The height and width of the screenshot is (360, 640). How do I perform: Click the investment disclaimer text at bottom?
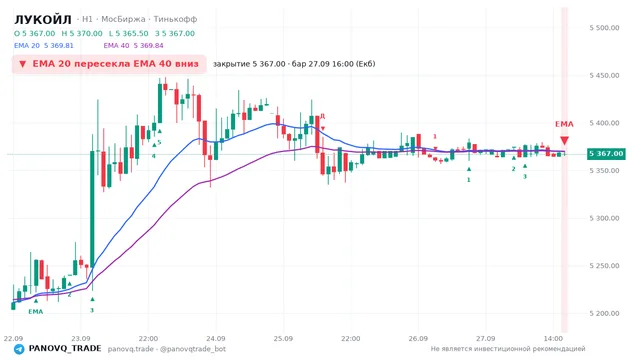508,349
